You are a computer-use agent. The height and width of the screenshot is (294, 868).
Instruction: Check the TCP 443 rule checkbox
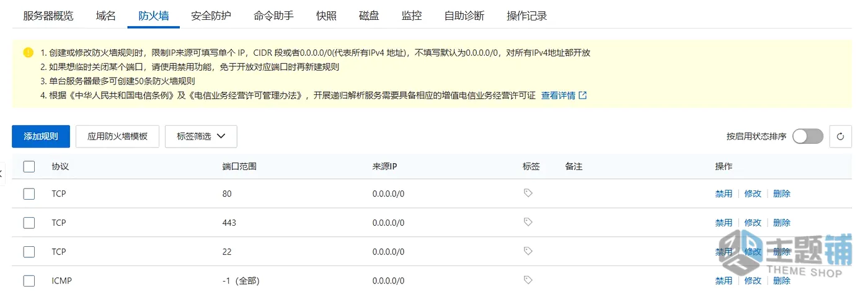pos(29,223)
